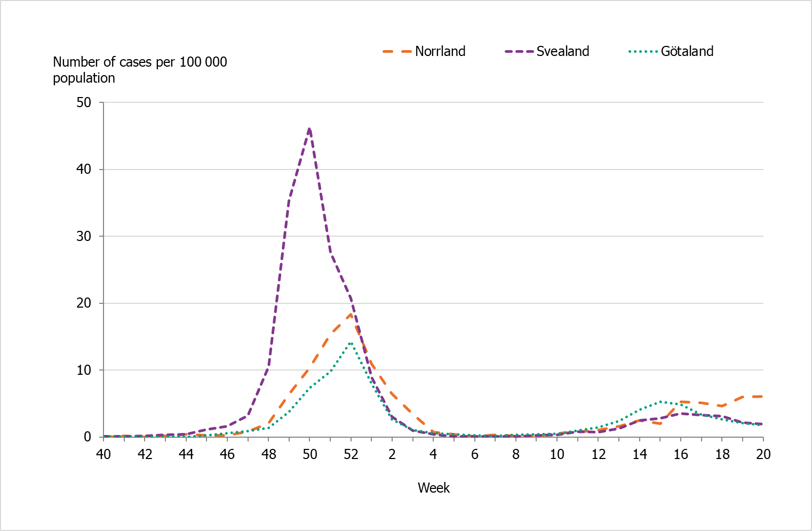This screenshot has height=531, width=812.
Task: Click week 8 on the x-axis
Action: (x=516, y=454)
